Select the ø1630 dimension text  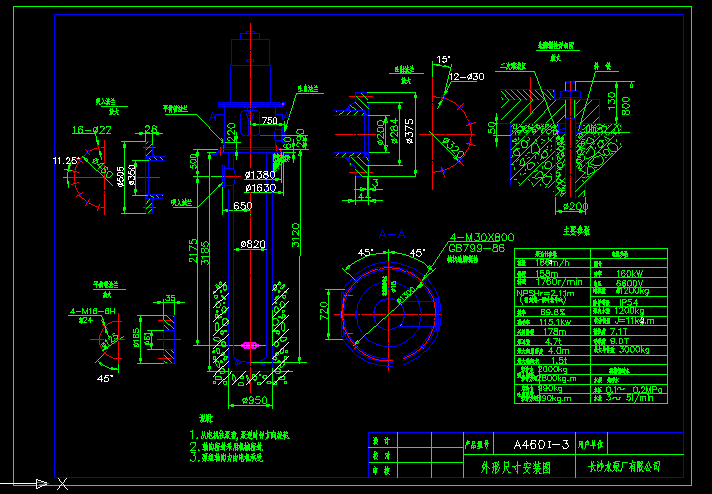(259, 187)
